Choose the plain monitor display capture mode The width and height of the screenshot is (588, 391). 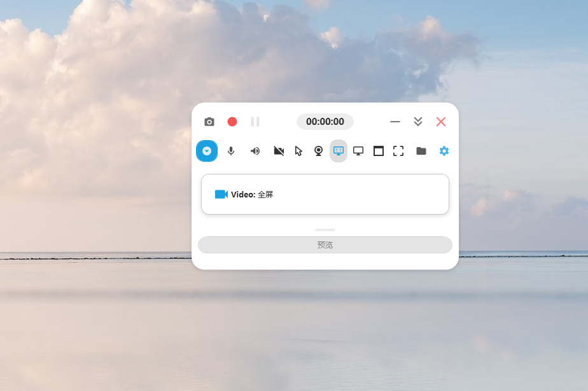(x=358, y=151)
